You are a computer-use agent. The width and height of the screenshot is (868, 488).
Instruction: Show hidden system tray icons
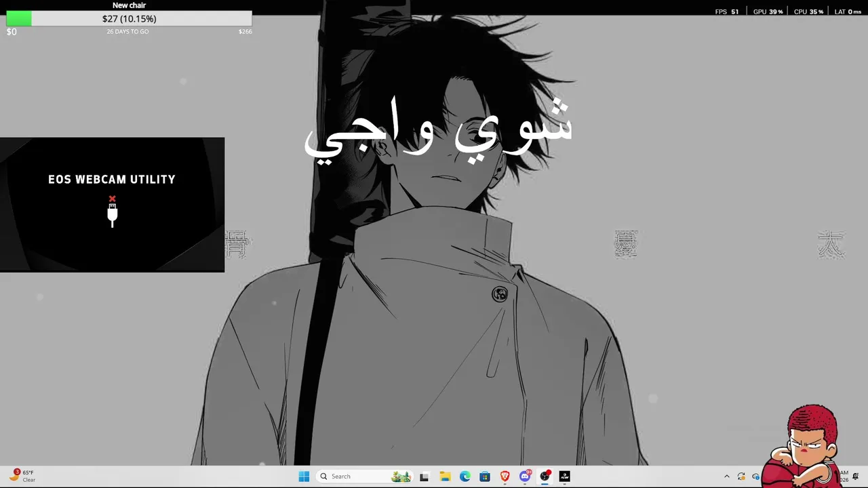(727, 476)
